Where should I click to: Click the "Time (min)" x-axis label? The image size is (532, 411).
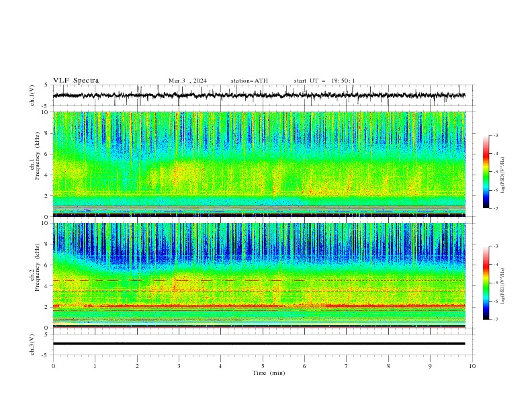pos(269,373)
